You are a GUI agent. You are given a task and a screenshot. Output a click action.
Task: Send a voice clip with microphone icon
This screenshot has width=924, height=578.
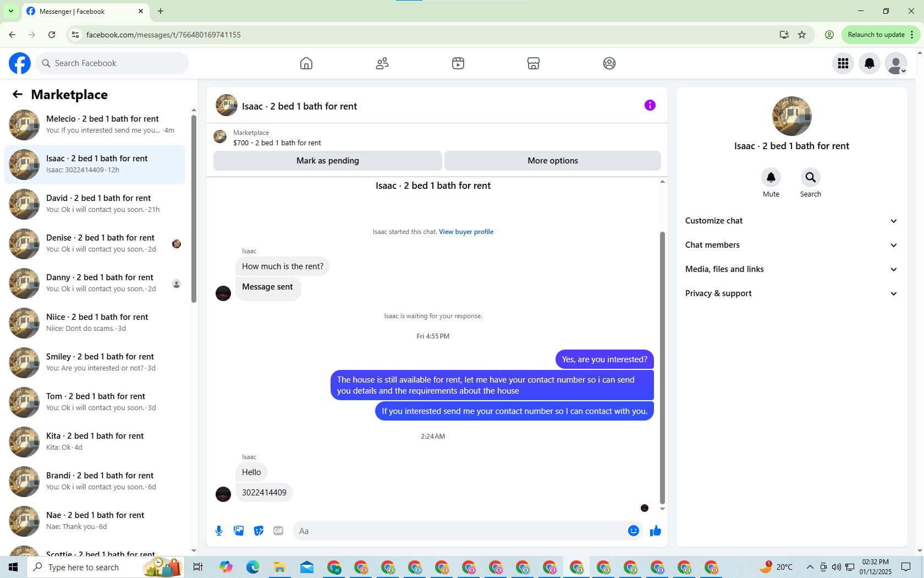point(219,531)
